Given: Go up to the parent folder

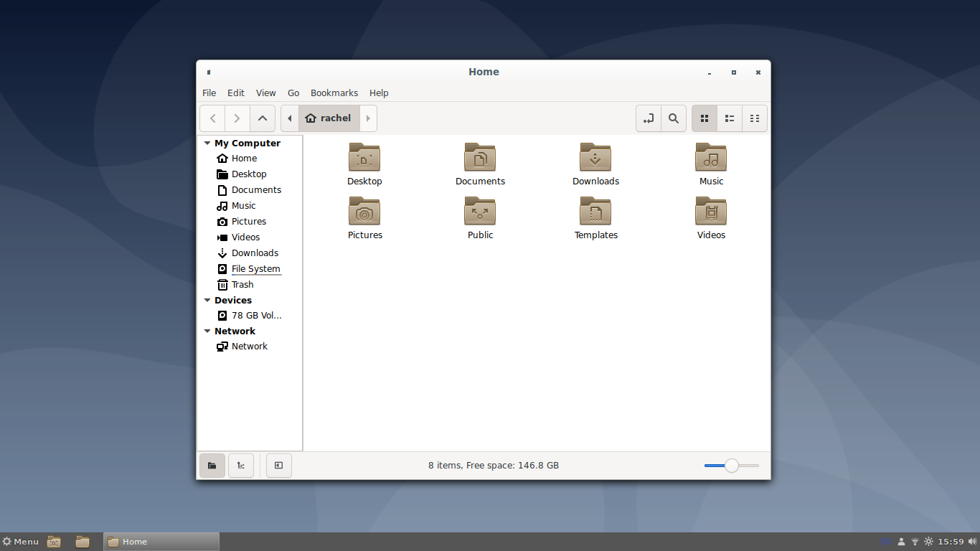Looking at the screenshot, I should pyautogui.click(x=262, y=118).
